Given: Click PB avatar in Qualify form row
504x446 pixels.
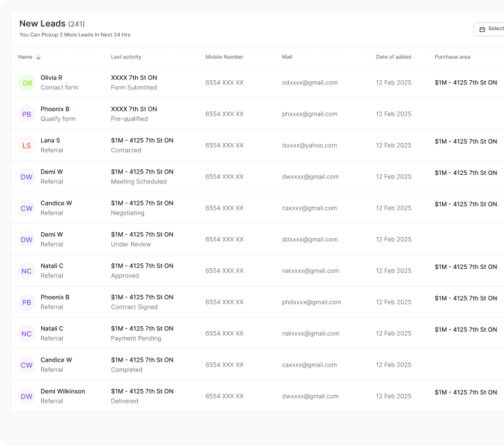Looking at the screenshot, I should (x=26, y=114).
